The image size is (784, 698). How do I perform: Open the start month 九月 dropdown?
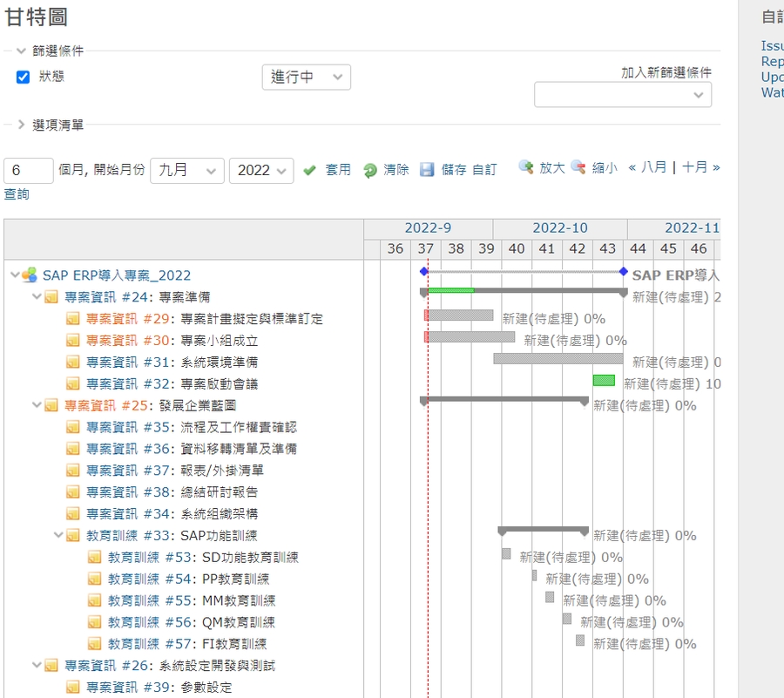[187, 171]
